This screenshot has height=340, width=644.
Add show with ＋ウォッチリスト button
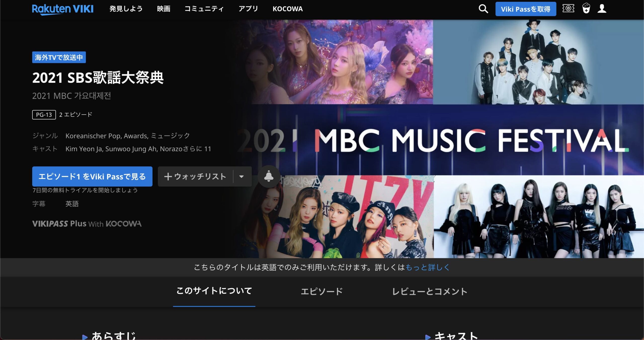click(x=195, y=176)
